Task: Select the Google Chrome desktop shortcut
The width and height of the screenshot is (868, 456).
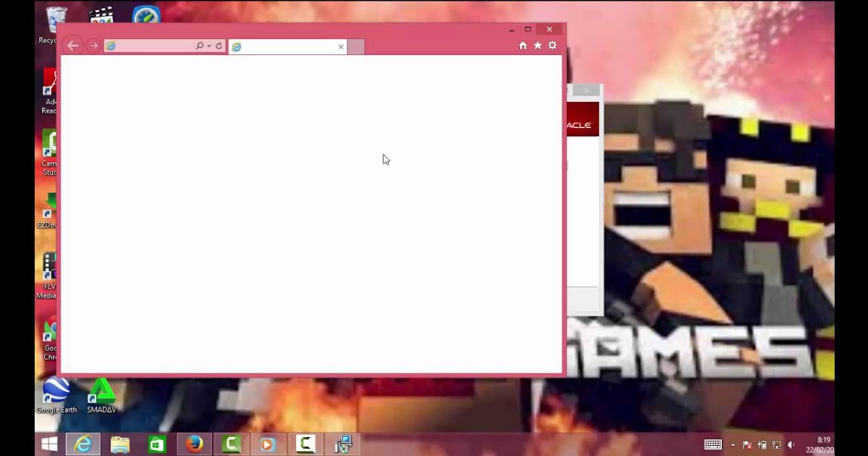Action: pos(49,337)
